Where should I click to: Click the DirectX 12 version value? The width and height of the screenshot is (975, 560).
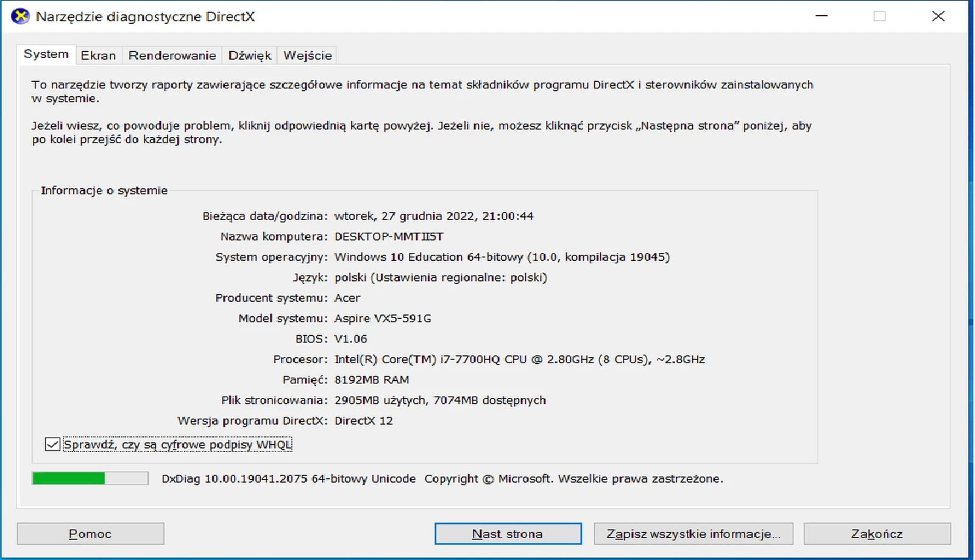pos(364,421)
